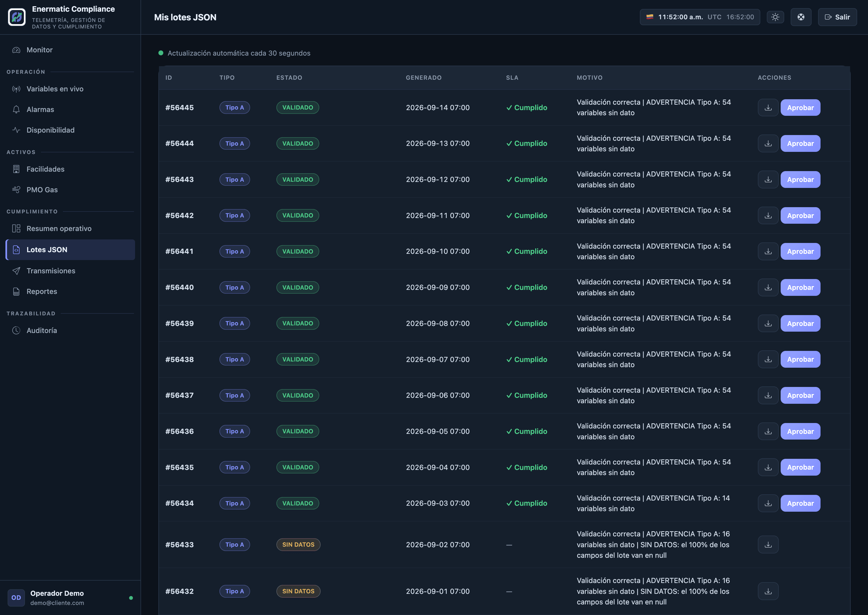Download batch #56439 JSON file
This screenshot has height=615, width=868.
pyautogui.click(x=768, y=323)
